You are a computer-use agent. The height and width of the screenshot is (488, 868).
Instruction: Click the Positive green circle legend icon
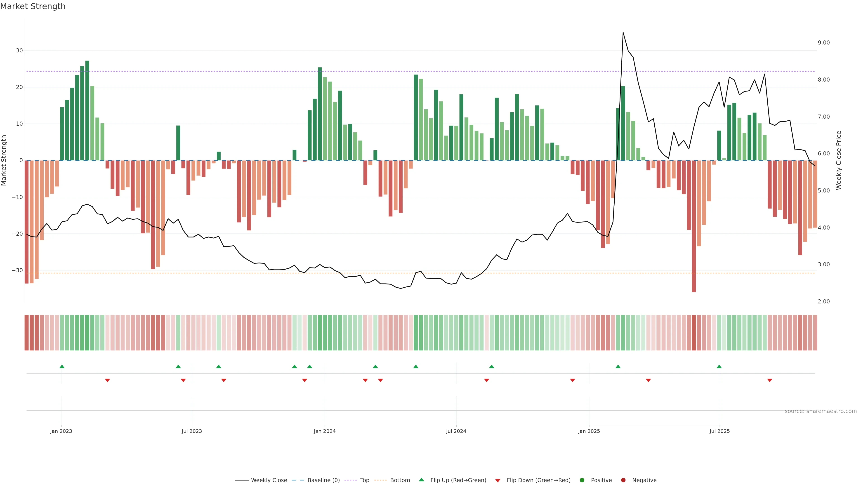(582, 480)
